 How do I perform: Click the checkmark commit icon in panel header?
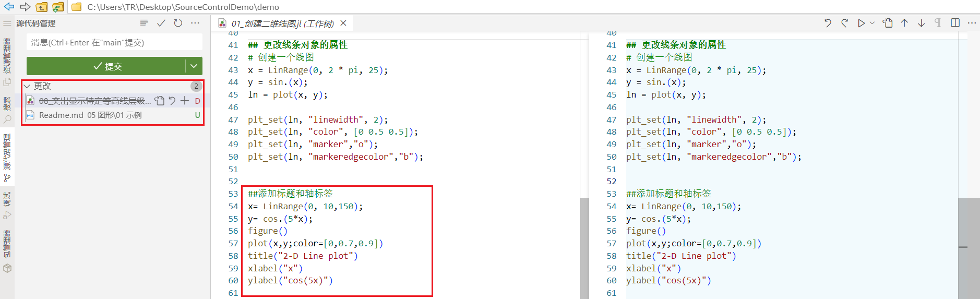click(161, 23)
